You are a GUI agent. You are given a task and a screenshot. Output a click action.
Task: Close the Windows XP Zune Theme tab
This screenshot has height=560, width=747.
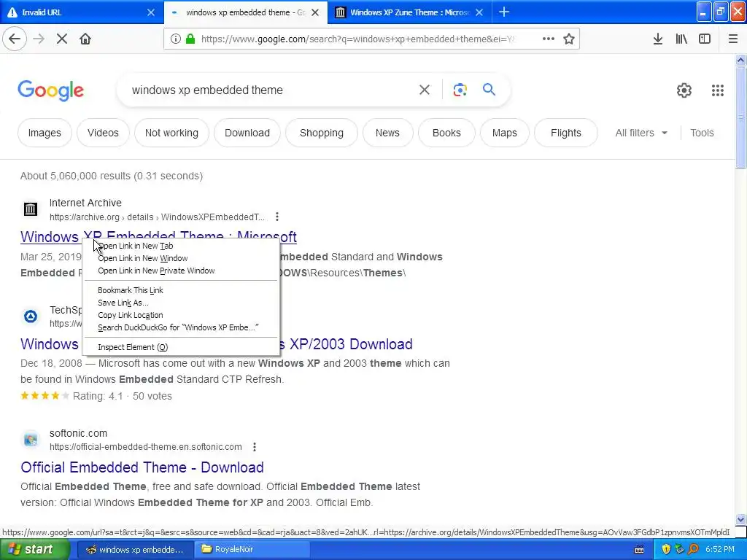[x=479, y=12]
